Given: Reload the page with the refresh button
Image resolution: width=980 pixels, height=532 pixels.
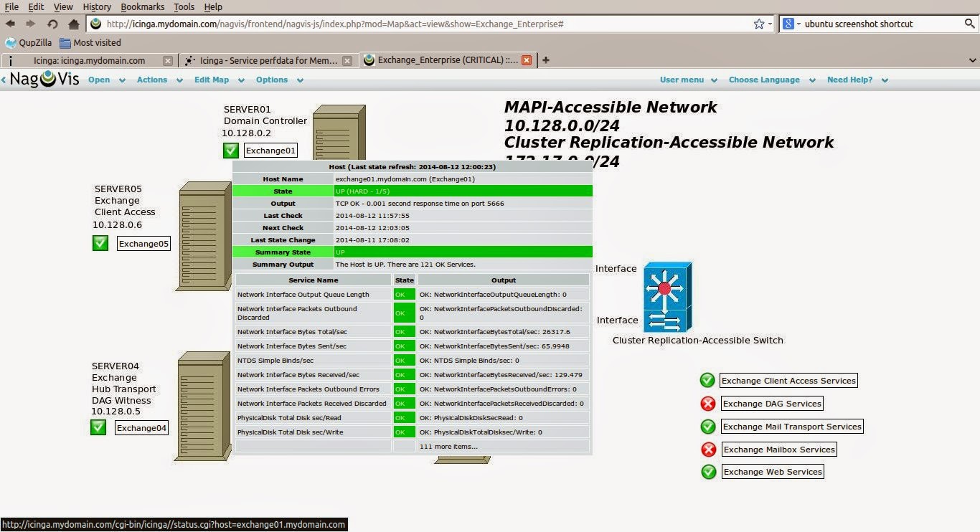Looking at the screenshot, I should tap(52, 24).
